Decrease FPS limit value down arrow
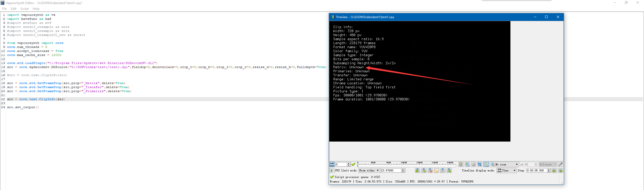This screenshot has width=644, height=190. point(403,172)
